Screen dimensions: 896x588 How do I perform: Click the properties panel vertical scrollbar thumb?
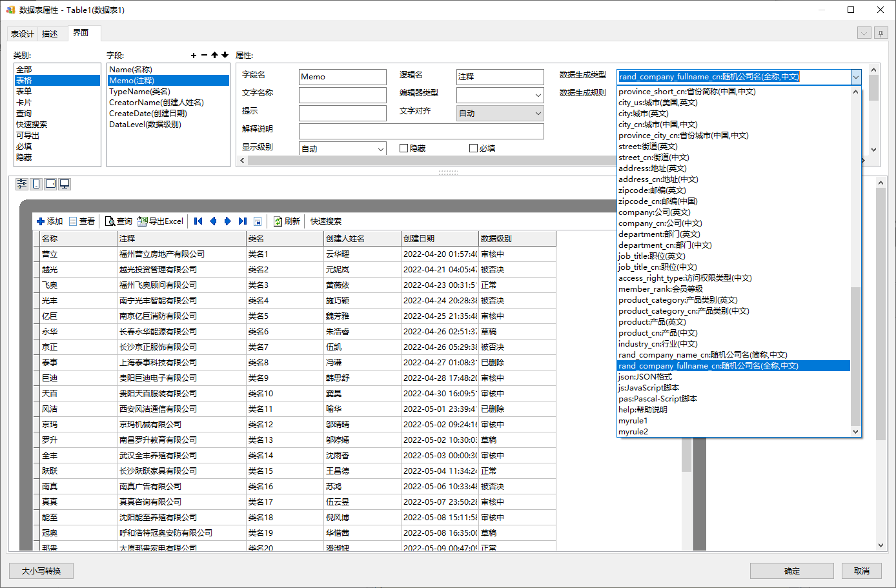point(874,88)
